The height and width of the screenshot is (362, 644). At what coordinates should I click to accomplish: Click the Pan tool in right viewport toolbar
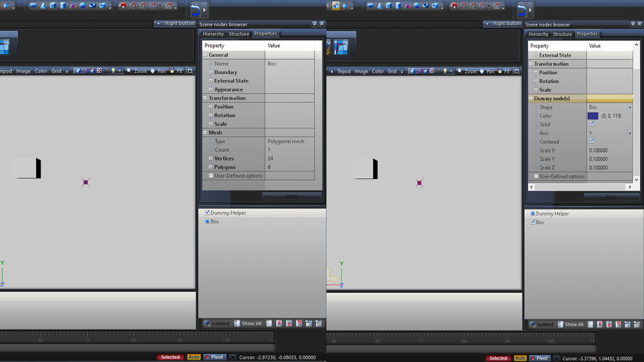coord(488,71)
